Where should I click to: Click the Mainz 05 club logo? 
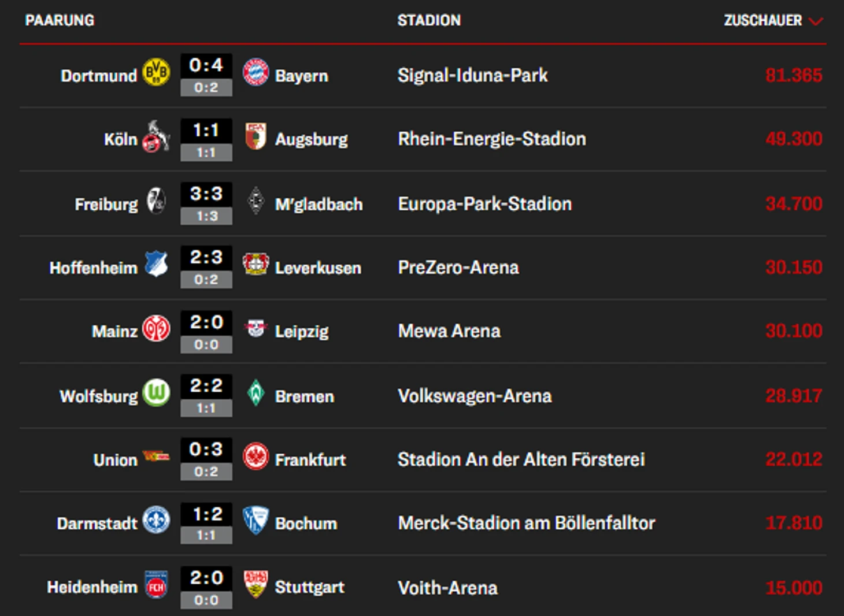click(156, 329)
